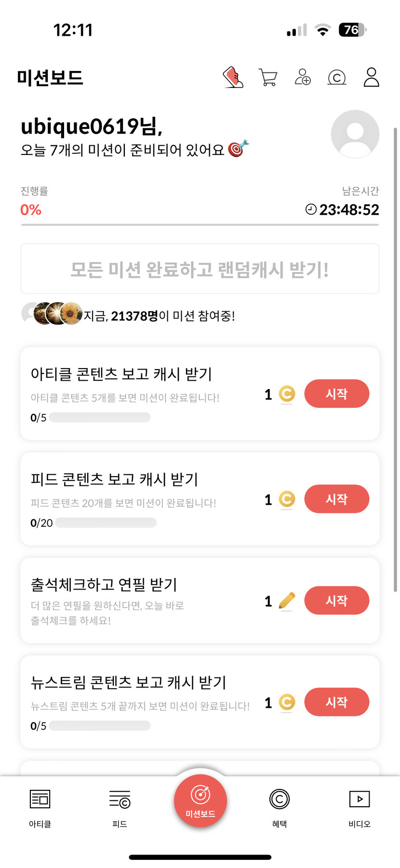Tap the add friend icon
The height and width of the screenshot is (868, 400).
(x=303, y=77)
